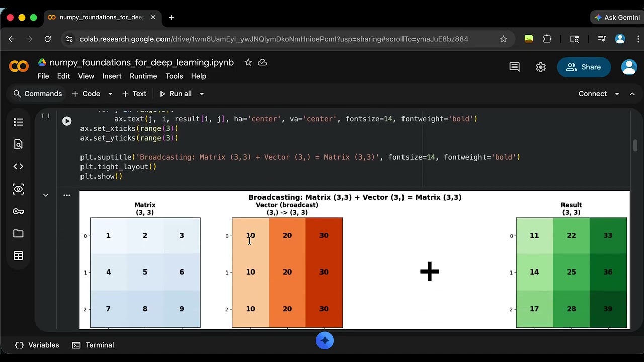The width and height of the screenshot is (644, 362).
Task: Click the green-yellow extension icon
Action: coord(529,39)
